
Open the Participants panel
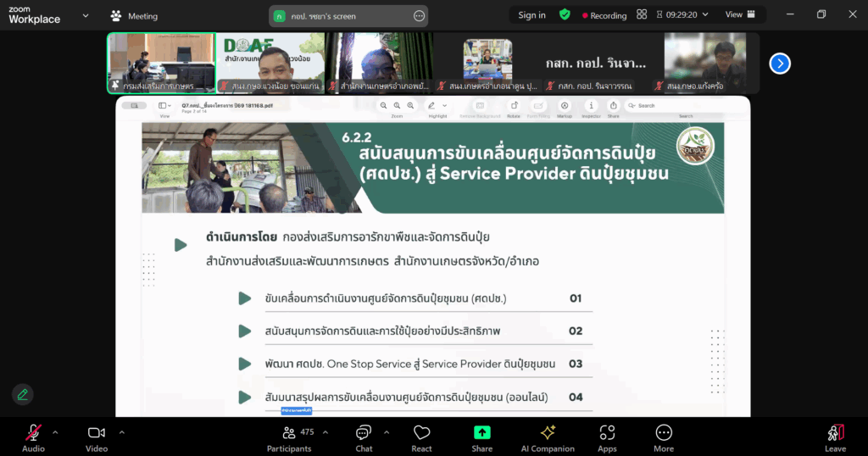[289, 437]
